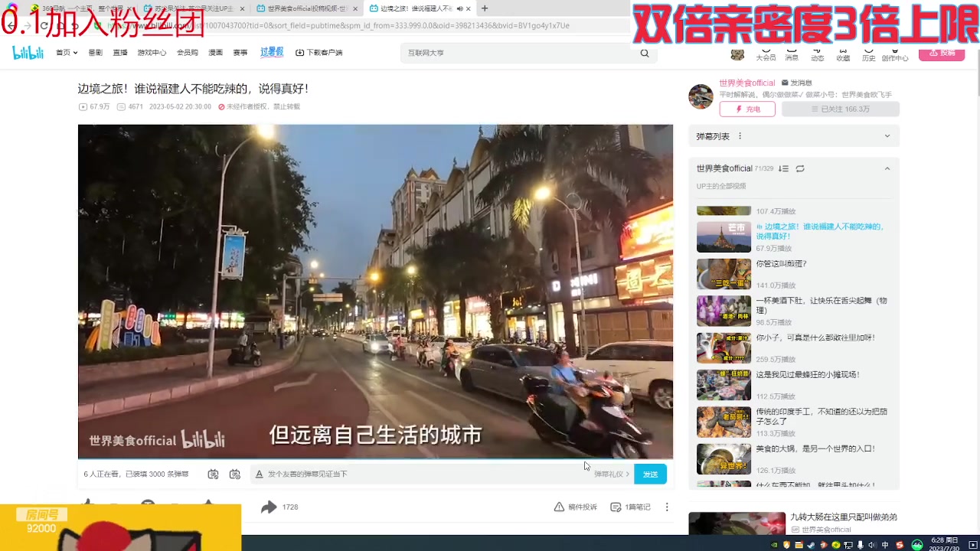Open the taskbar clock showing 6:28
980x551 pixels.
click(943, 544)
